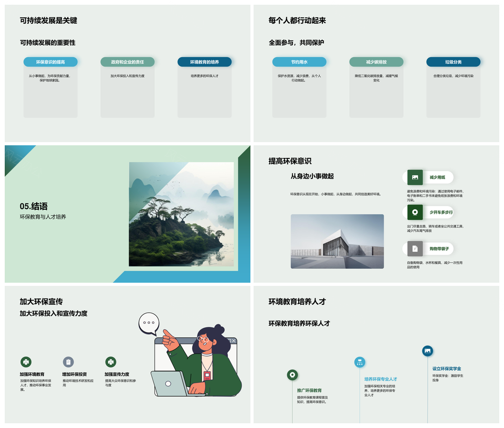Click the text 培养更多的环保人才
This screenshot has width=504, height=428.
204,76
